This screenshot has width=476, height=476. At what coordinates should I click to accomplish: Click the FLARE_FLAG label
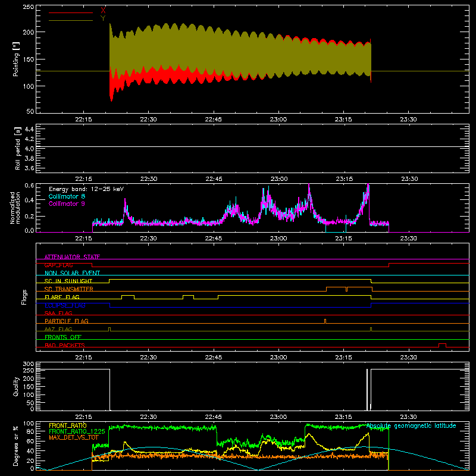(x=62, y=297)
